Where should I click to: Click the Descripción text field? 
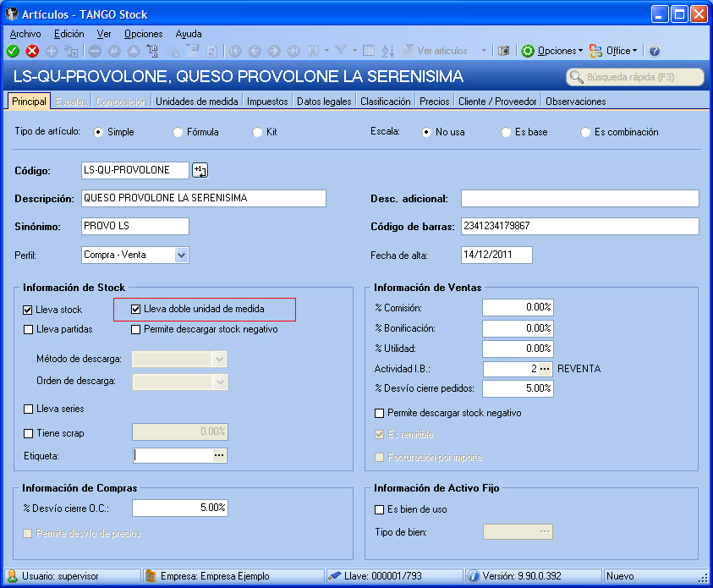pos(204,198)
